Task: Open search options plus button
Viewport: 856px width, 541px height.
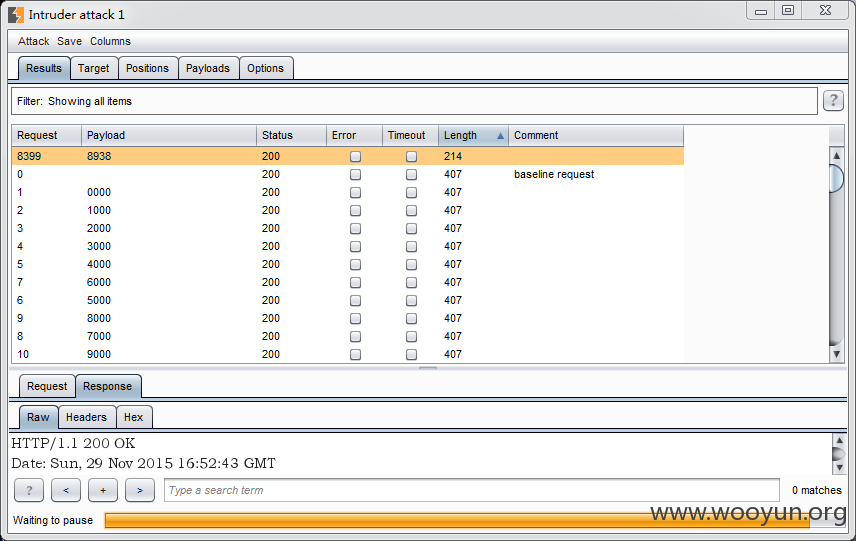Action: click(103, 490)
